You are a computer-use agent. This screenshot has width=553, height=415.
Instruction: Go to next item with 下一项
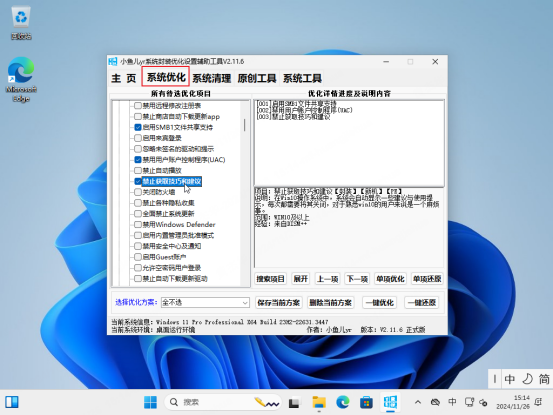point(357,279)
